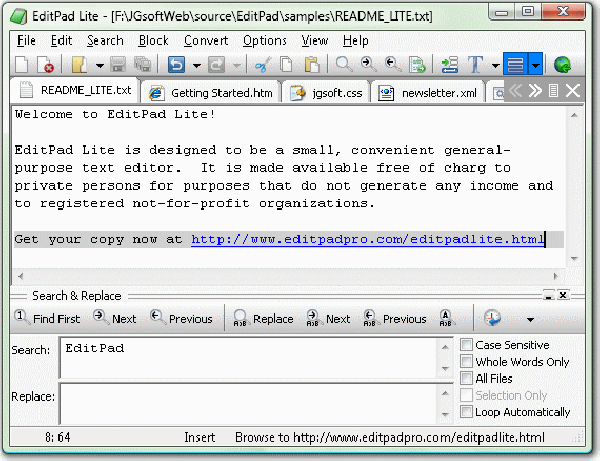This screenshot has height=461, width=600.
Task: Expand the Undo dropdown arrow
Action: coord(197,65)
